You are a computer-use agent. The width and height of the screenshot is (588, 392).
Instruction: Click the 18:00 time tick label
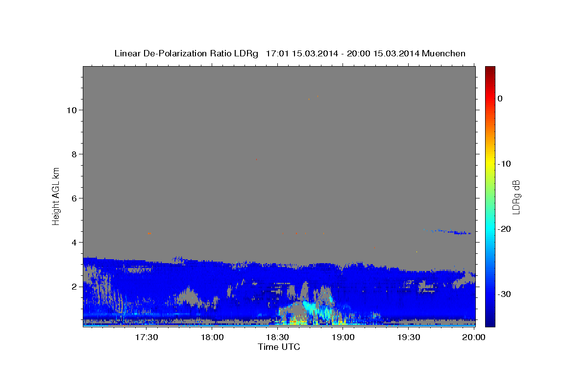click(213, 338)
